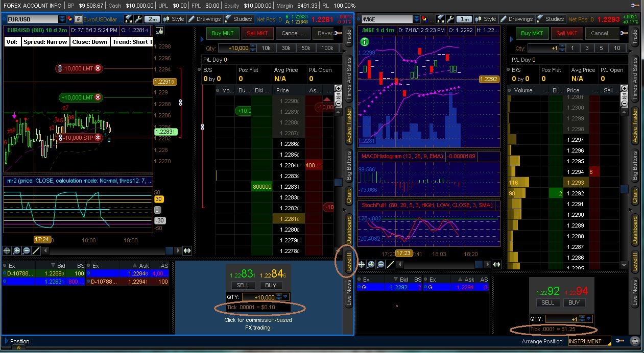Open chart settings wrench in EUR/USD toolbar

tap(138, 19)
